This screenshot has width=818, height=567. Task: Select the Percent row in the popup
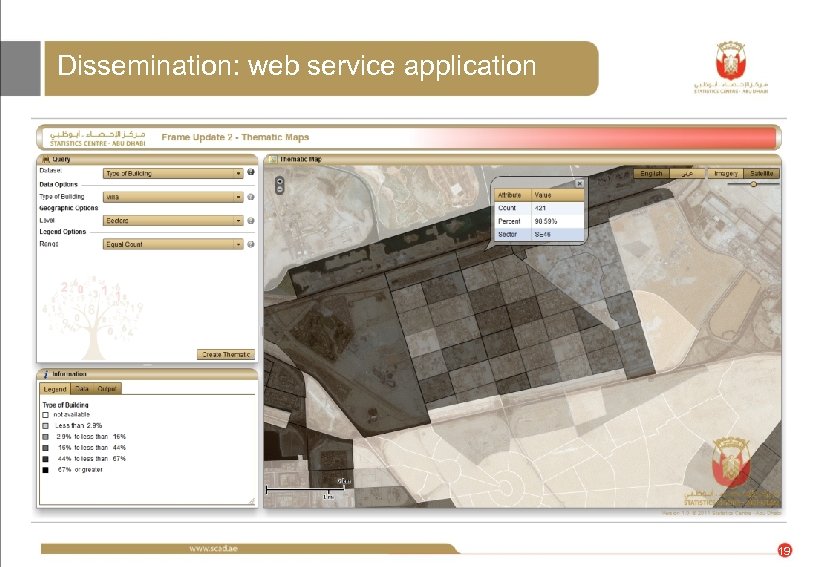(x=539, y=221)
